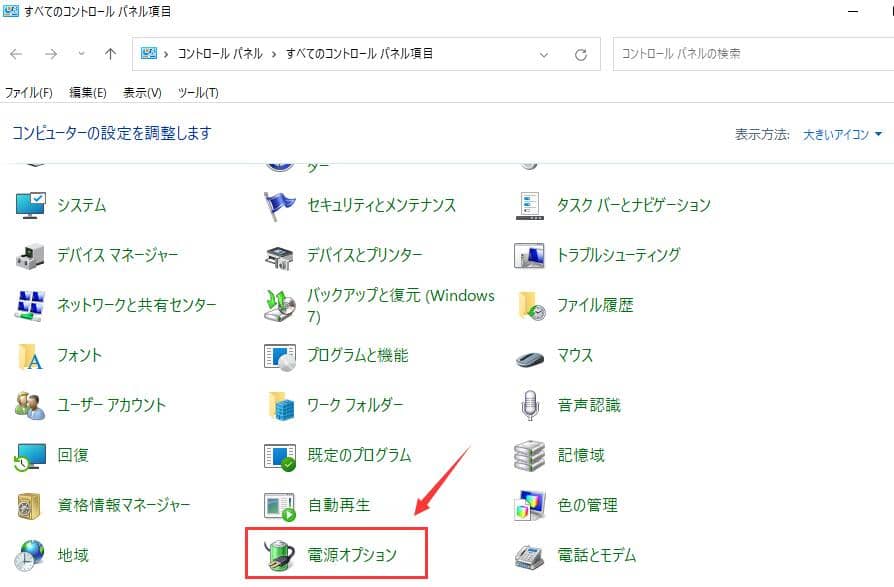Screen dimensions: 894x587
Task: Open the ファイル(F) menu
Action: coord(28,93)
